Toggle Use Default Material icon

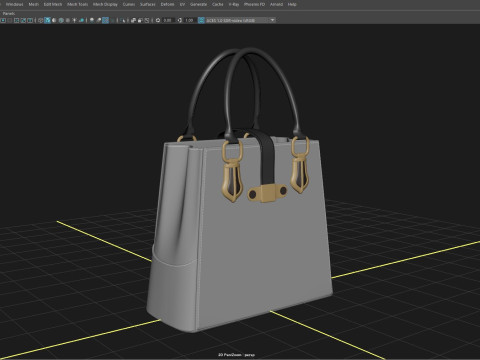54,20
